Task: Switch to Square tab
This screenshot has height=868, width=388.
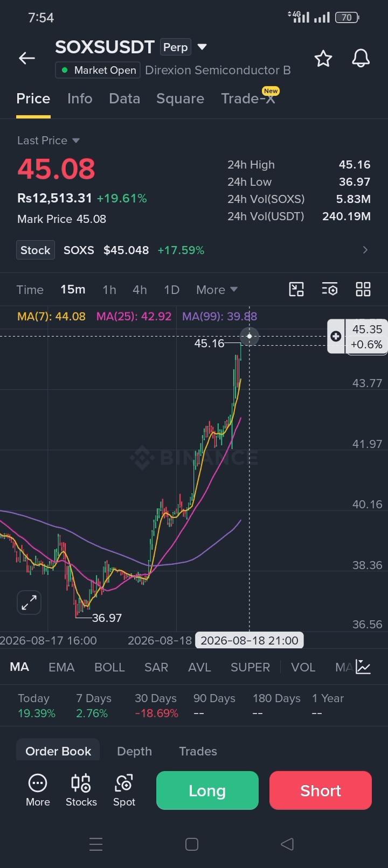Action: tap(180, 99)
